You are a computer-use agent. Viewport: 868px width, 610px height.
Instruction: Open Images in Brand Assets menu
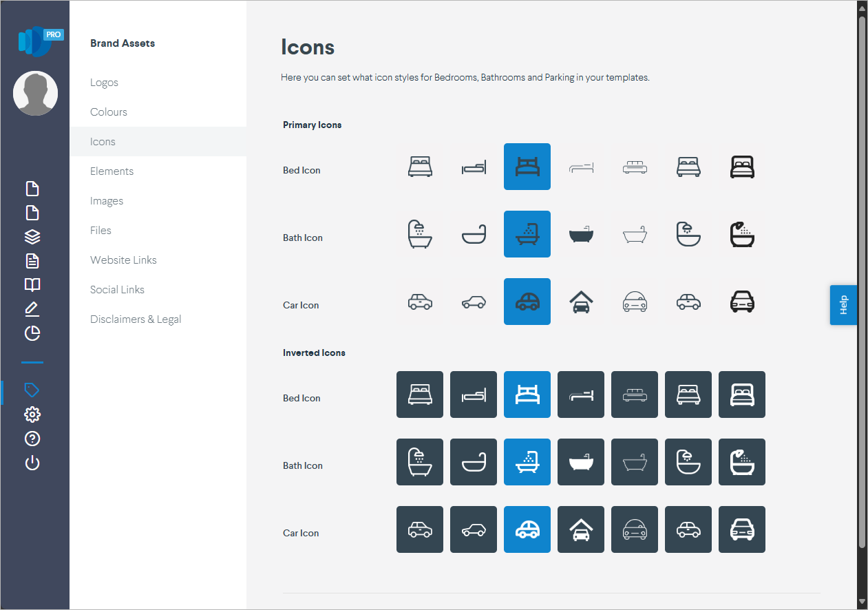[107, 201]
